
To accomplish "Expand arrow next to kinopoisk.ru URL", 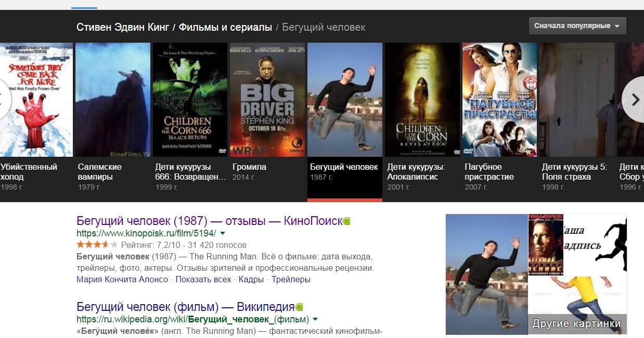I will pos(223,233).
